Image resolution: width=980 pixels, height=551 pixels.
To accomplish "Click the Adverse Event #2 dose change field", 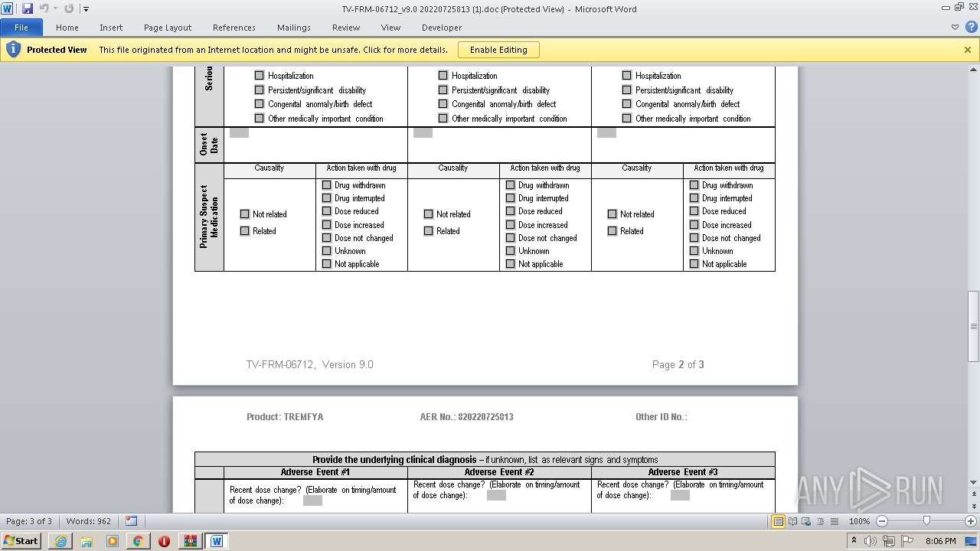I will (496, 495).
